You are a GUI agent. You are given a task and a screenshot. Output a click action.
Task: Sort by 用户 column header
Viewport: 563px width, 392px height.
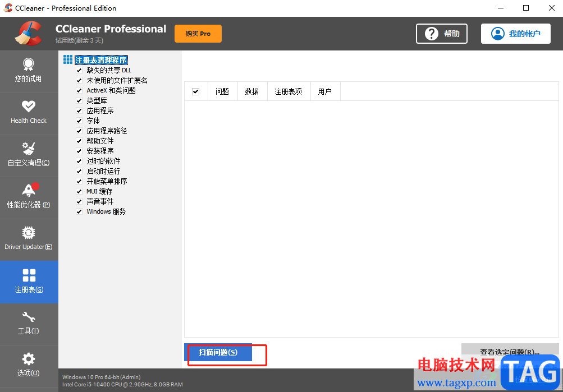point(324,91)
